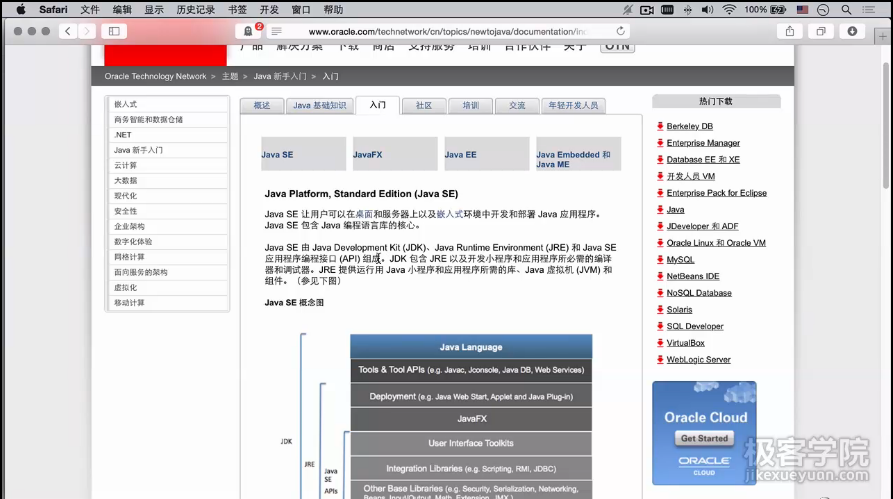Open the 文件 menu

[x=90, y=10]
